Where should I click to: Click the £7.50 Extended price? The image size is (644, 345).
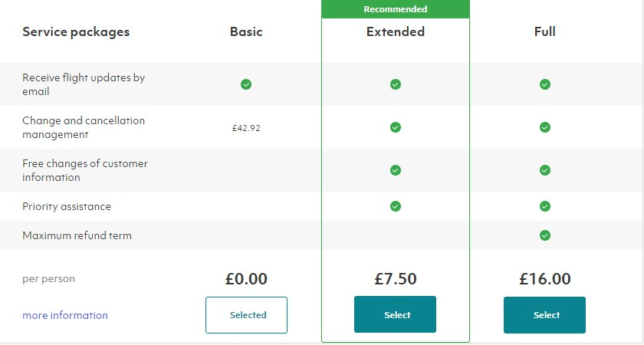(x=396, y=279)
